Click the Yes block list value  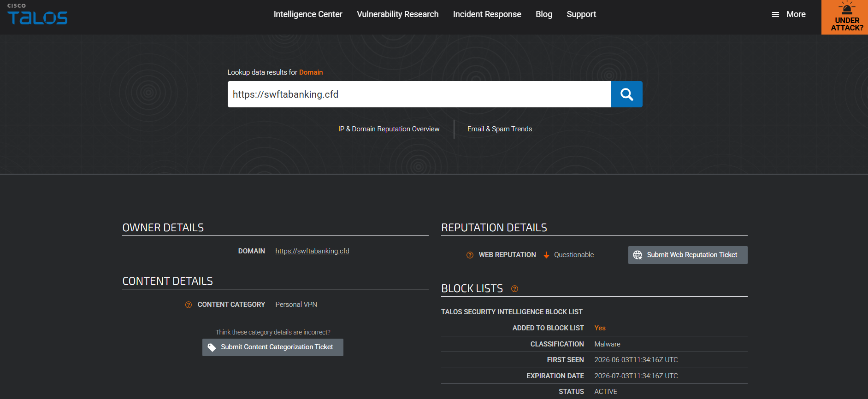[x=600, y=328]
